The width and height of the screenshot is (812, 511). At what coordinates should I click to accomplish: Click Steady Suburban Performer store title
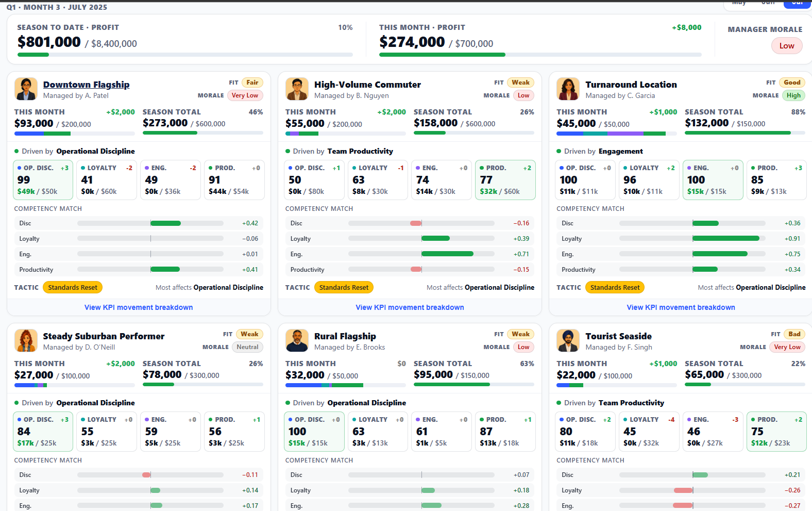[104, 336]
